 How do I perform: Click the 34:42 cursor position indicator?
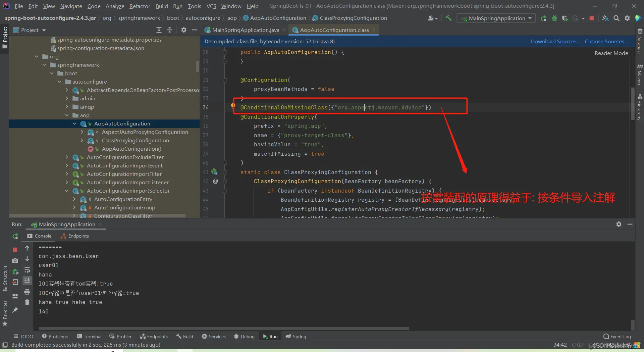coord(560,345)
